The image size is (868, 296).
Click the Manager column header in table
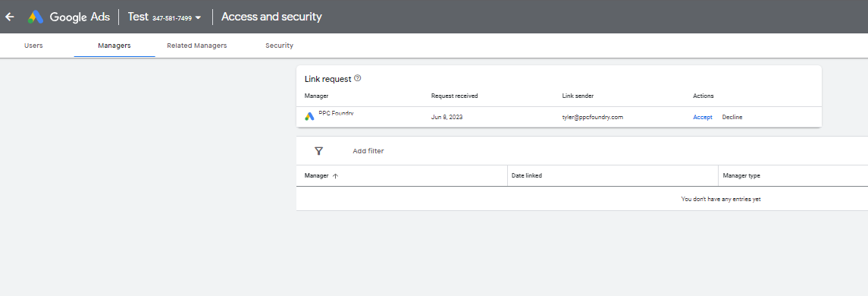click(316, 176)
